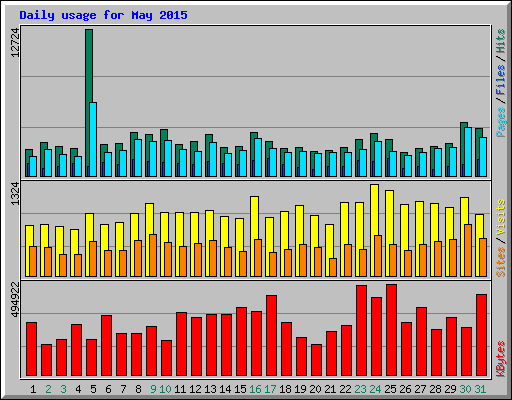Click day label 27 on the x-axis
The image size is (512, 400).
(x=420, y=389)
